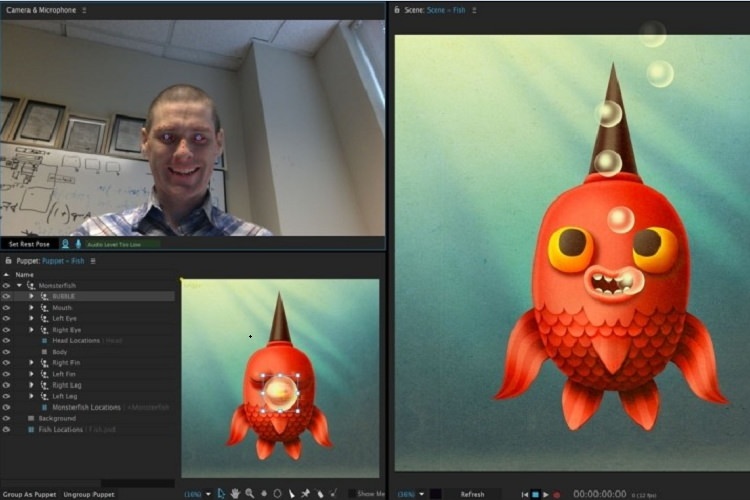The height and width of the screenshot is (500, 750).
Task: Open the Camera & Microphone panel menu
Action: (x=84, y=10)
